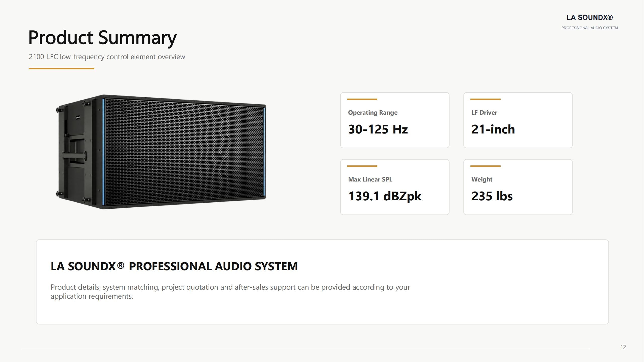Screen dimensions: 644x362
Task: Select the 21-inch value
Action: (x=493, y=129)
